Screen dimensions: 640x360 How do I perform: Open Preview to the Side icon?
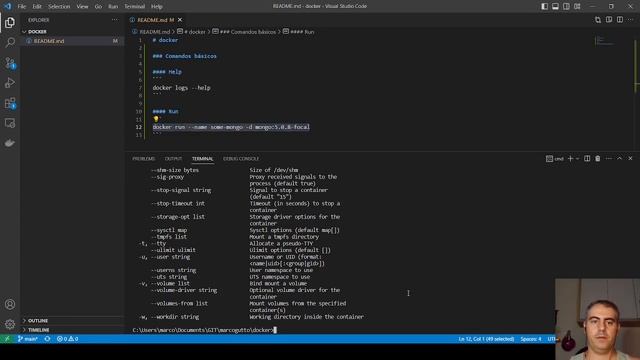[x=609, y=20]
